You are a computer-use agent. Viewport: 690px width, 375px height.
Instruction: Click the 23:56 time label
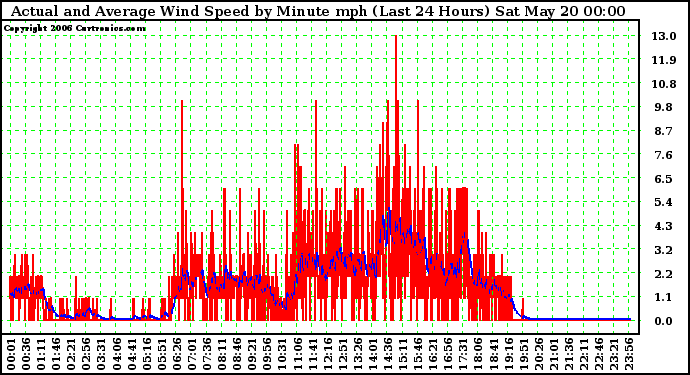point(629,354)
